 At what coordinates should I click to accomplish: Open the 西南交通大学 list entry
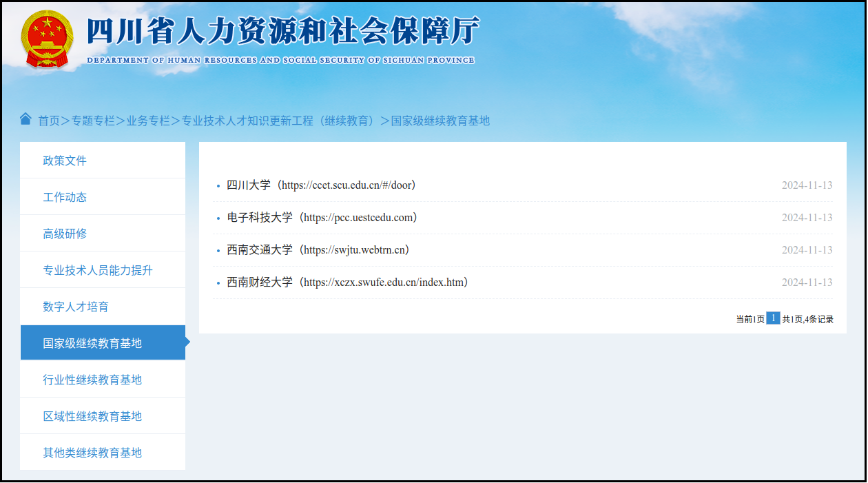coord(318,250)
